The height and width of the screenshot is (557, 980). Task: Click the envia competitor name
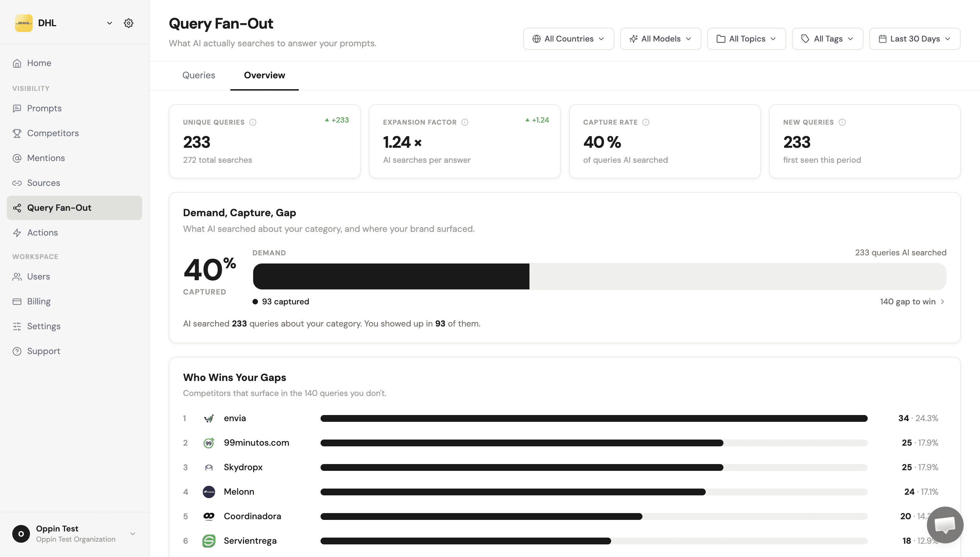click(235, 418)
